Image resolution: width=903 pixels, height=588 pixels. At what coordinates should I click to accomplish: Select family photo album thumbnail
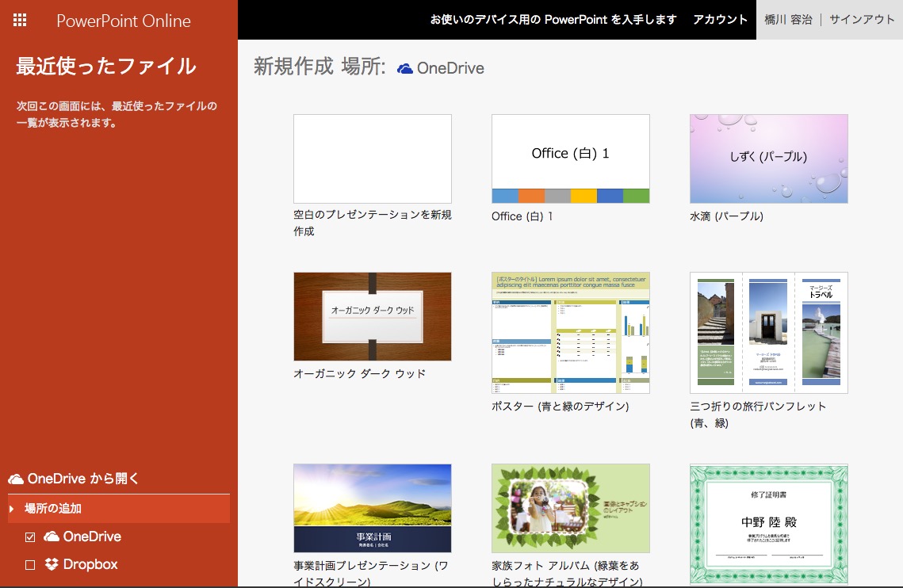[x=571, y=509]
